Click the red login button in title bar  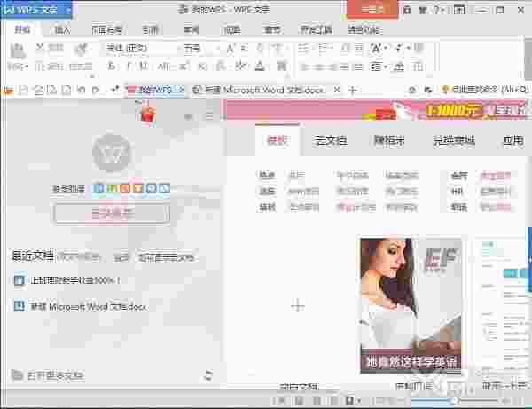coord(372,10)
